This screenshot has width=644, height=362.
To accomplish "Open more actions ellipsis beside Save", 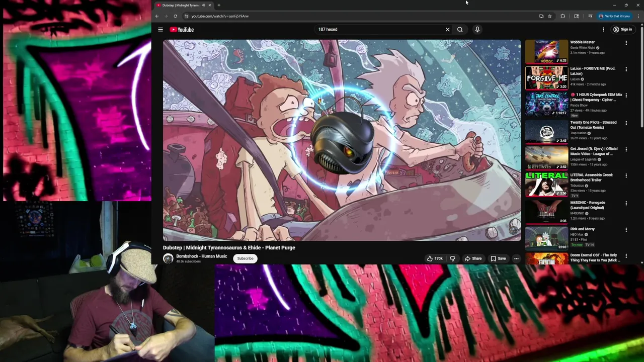I will pyautogui.click(x=516, y=258).
